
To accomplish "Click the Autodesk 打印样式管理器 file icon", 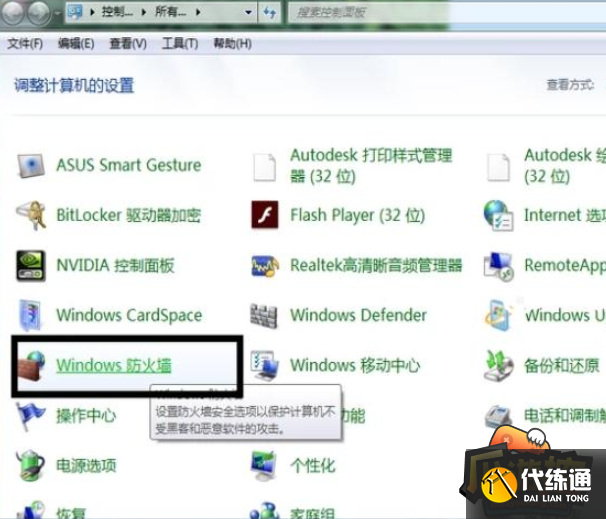I will click(x=264, y=167).
